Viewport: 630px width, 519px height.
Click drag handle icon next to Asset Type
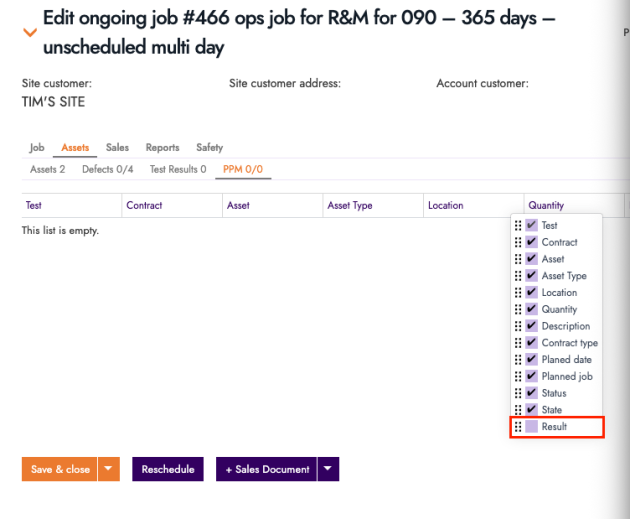click(517, 276)
